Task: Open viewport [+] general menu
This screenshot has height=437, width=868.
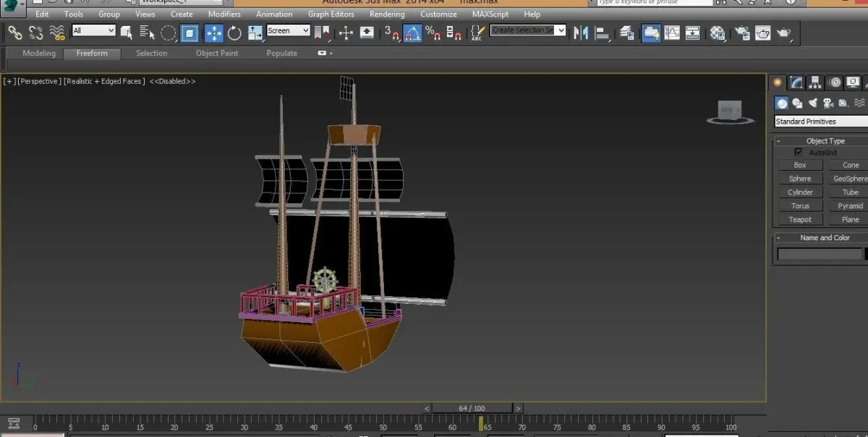Action: (9, 81)
